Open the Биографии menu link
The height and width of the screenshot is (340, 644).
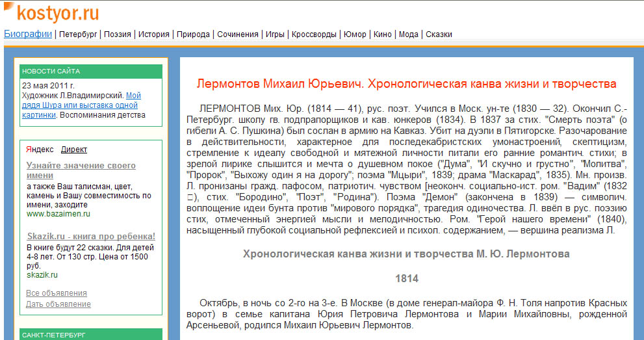pyautogui.click(x=28, y=34)
